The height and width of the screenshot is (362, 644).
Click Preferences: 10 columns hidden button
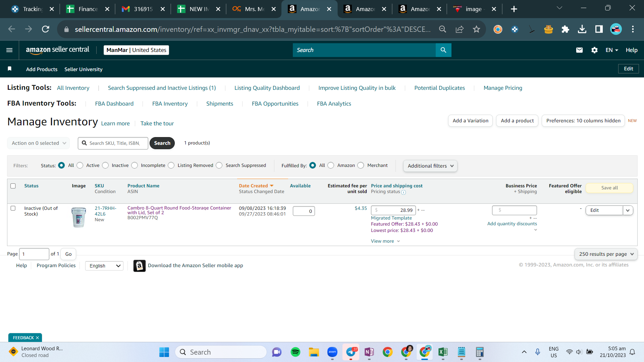click(583, 121)
